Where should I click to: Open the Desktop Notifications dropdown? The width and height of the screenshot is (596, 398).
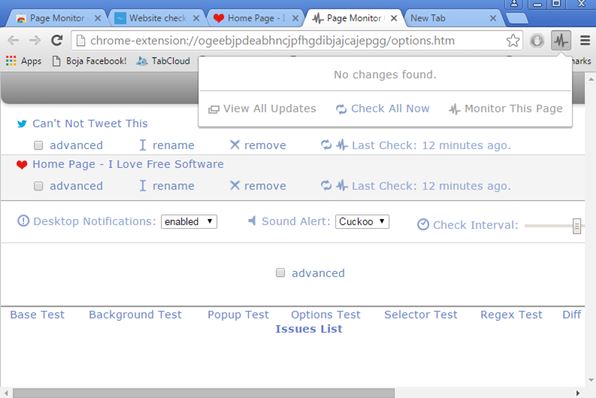pos(189,222)
